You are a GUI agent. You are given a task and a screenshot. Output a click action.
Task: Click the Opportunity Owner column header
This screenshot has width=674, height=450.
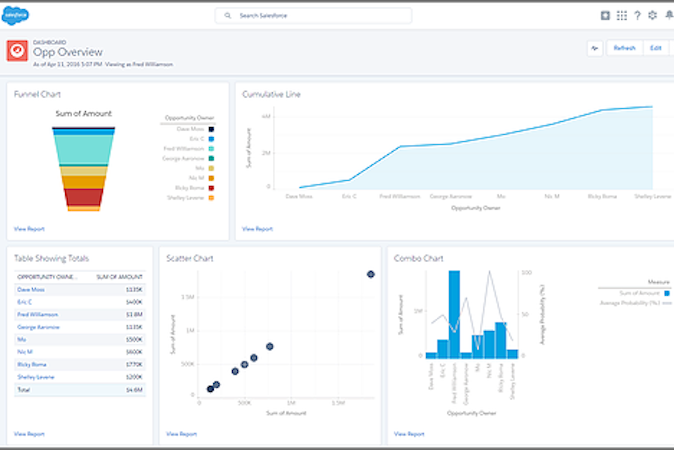pyautogui.click(x=47, y=277)
